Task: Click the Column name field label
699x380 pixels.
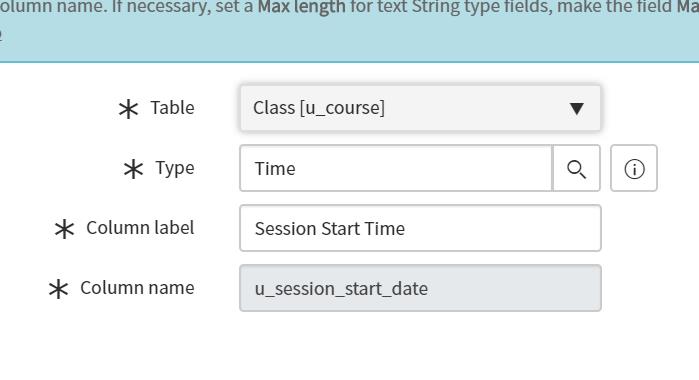Action: [x=137, y=288]
